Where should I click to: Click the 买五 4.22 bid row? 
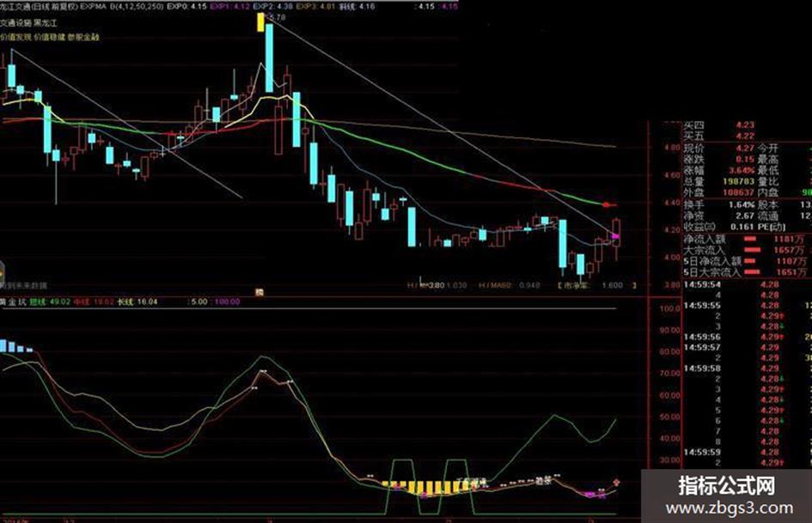[x=719, y=137]
